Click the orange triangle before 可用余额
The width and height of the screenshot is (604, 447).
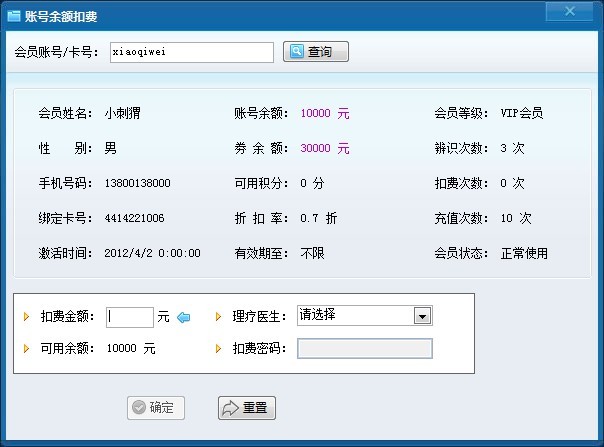26,349
